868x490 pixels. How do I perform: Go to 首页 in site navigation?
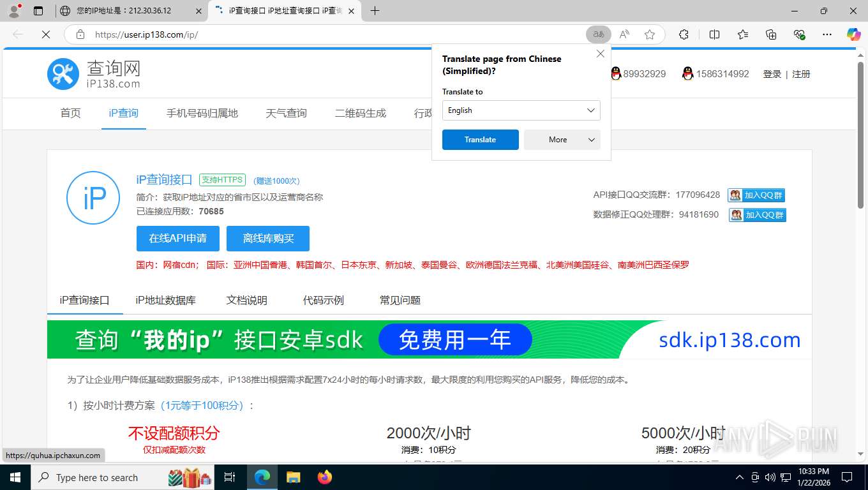70,113
